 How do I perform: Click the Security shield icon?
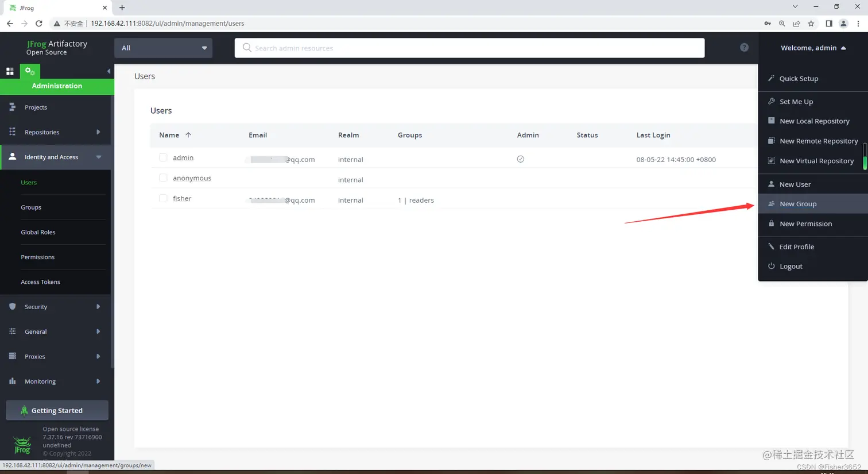12,306
